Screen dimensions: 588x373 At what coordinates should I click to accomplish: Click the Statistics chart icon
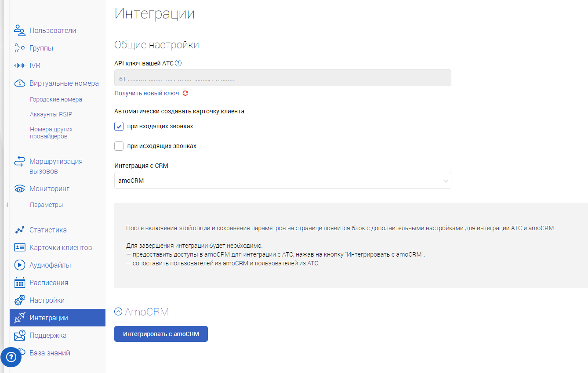click(19, 230)
